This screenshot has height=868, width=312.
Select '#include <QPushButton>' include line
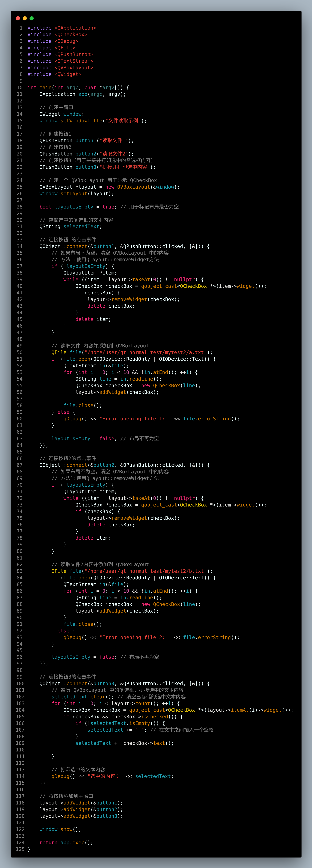pos(61,55)
